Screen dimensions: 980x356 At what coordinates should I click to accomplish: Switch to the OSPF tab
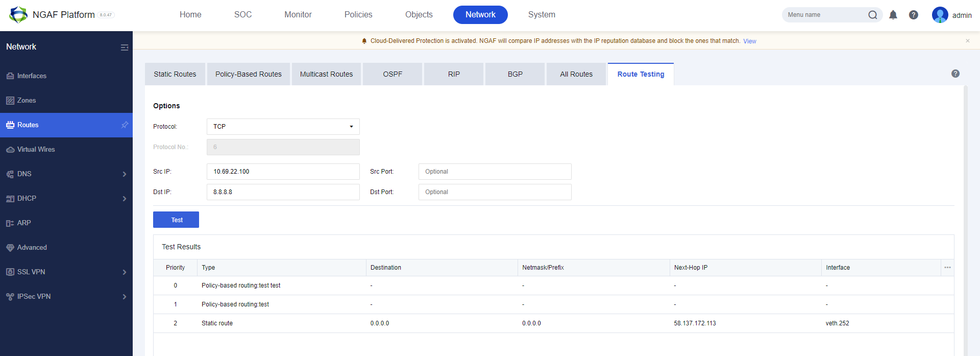[x=392, y=74]
